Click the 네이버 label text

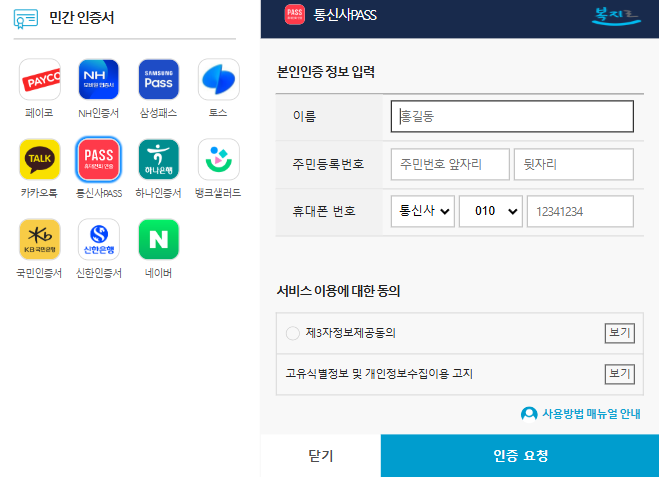click(158, 273)
